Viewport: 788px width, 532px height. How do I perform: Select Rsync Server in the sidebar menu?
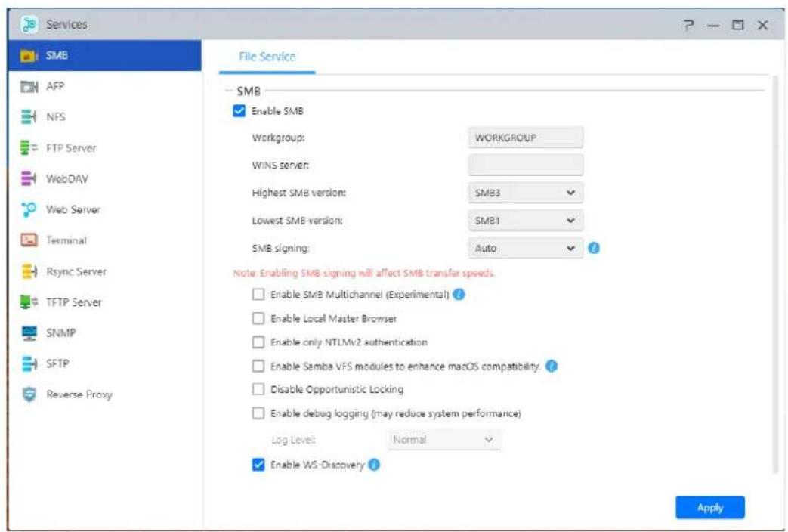click(x=76, y=271)
